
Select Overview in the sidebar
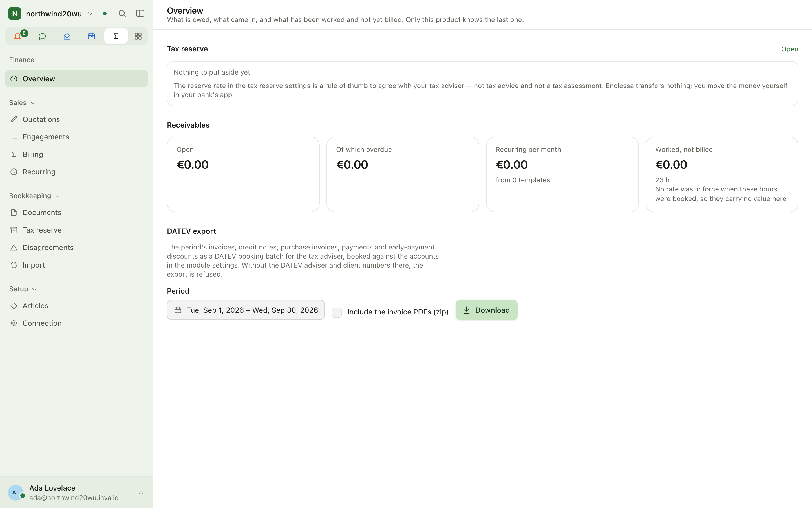[76, 79]
